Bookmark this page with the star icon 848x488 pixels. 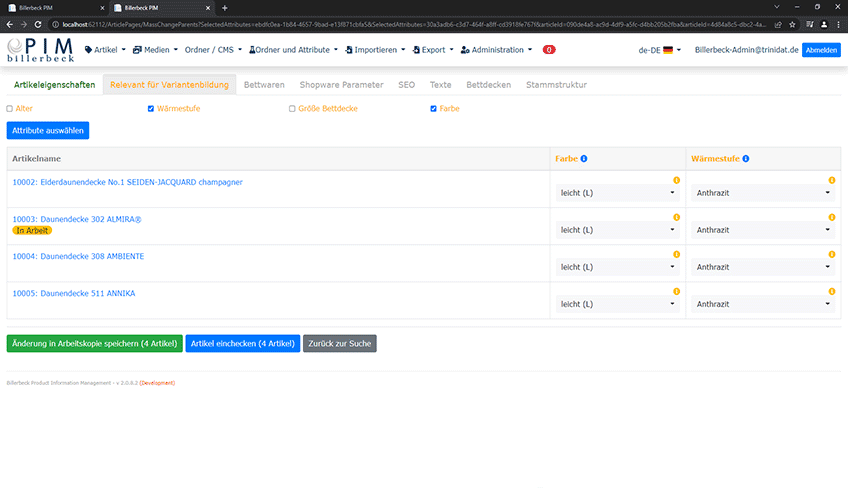click(x=792, y=24)
